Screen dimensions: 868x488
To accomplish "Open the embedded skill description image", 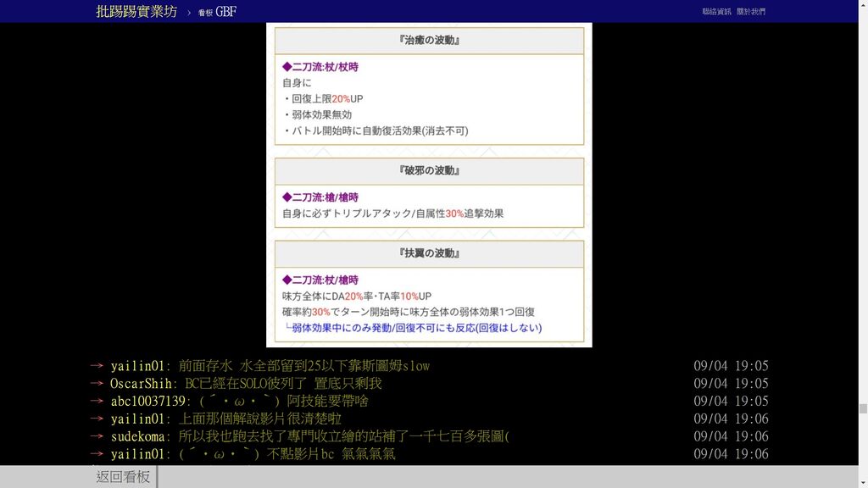I will pyautogui.click(x=429, y=185).
